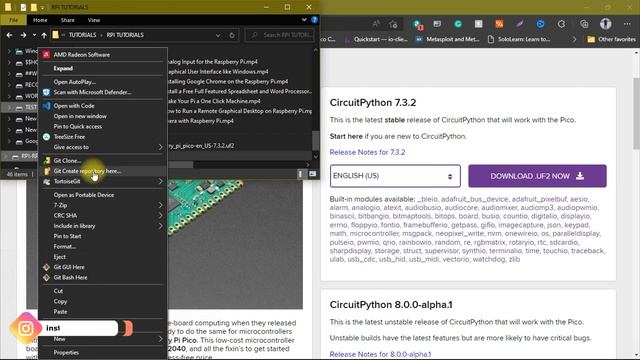Expand the Give access to submenu arrow

coord(160,147)
